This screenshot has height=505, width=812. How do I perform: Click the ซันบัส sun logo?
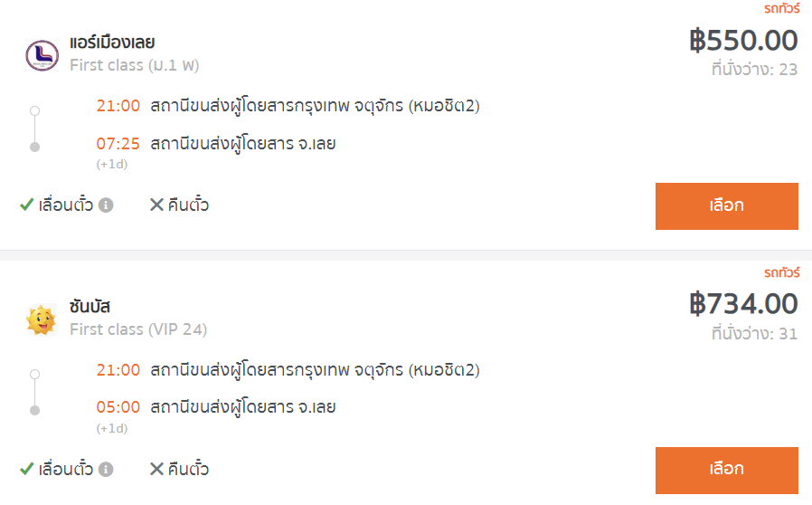[x=42, y=319]
